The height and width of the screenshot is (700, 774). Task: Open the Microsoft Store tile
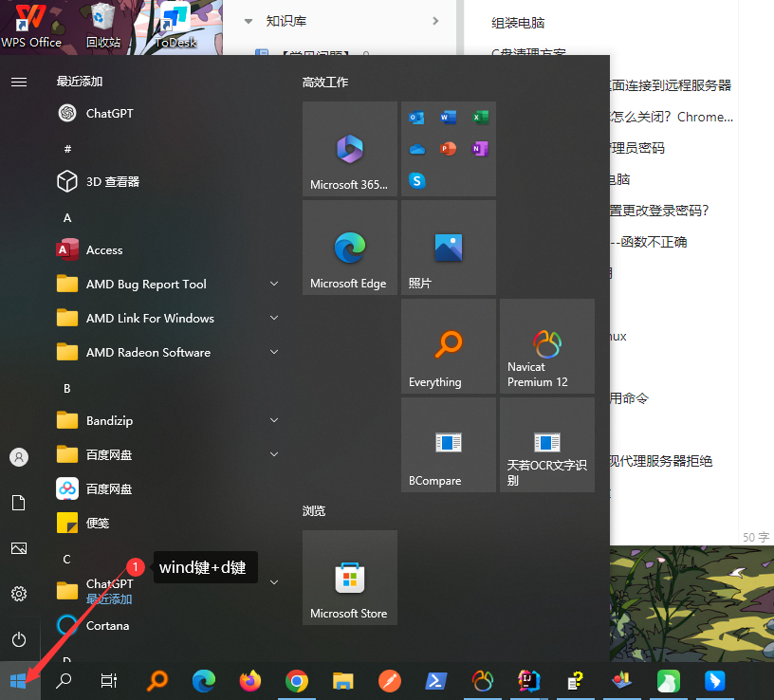349,578
